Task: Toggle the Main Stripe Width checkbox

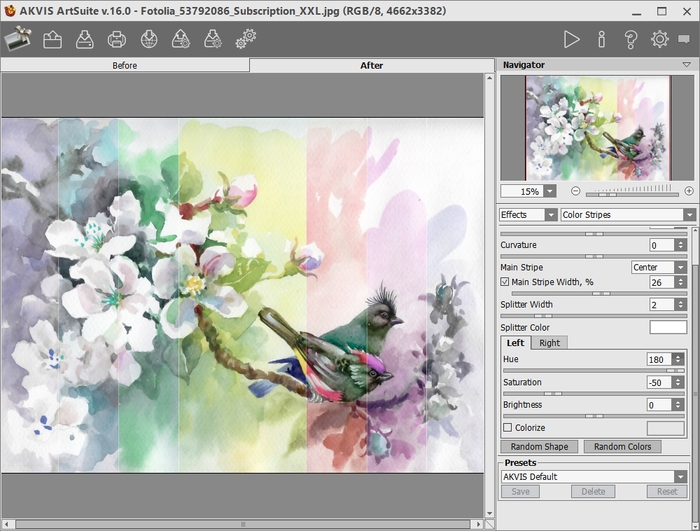Action: click(x=505, y=282)
